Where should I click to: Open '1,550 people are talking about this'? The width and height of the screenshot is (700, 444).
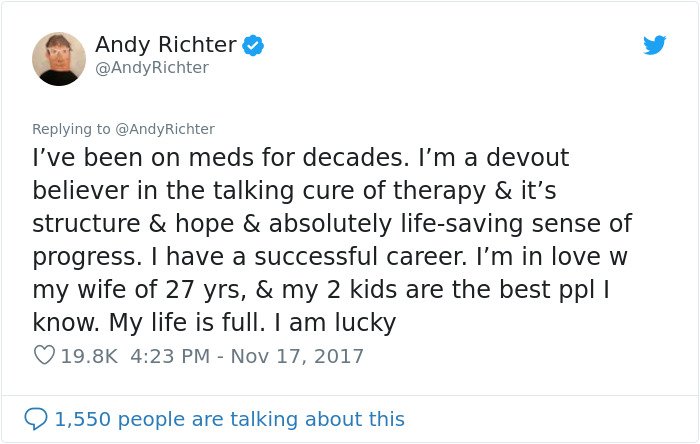pyautogui.click(x=229, y=419)
